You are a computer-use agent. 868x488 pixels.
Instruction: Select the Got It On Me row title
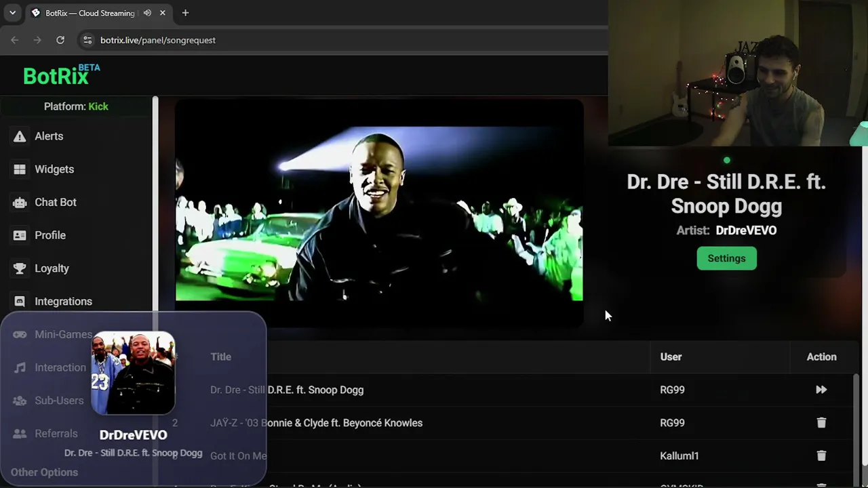tap(238, 456)
